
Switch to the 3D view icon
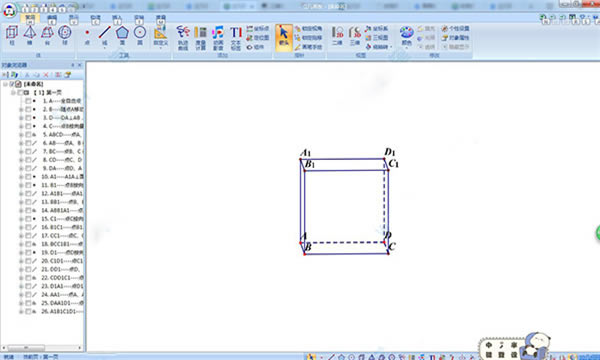(x=355, y=36)
